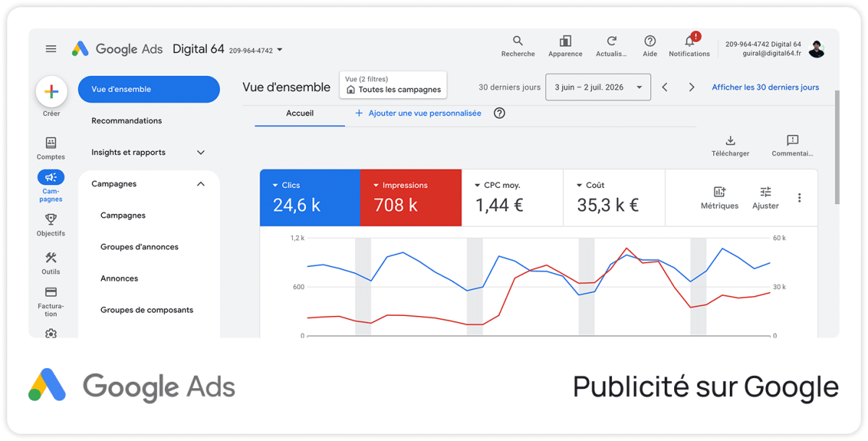Go to previous date period arrow
The image size is (868, 441).
pos(665,87)
